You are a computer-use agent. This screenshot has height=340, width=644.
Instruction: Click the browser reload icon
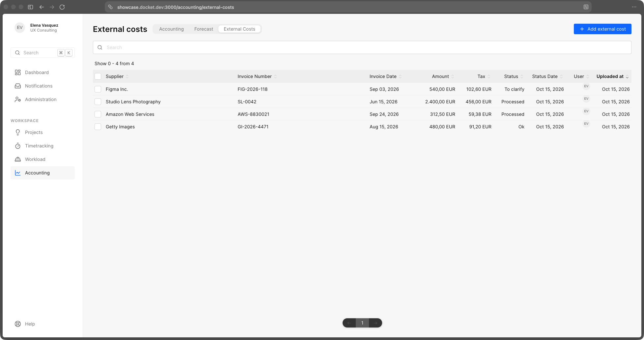pyautogui.click(x=62, y=7)
